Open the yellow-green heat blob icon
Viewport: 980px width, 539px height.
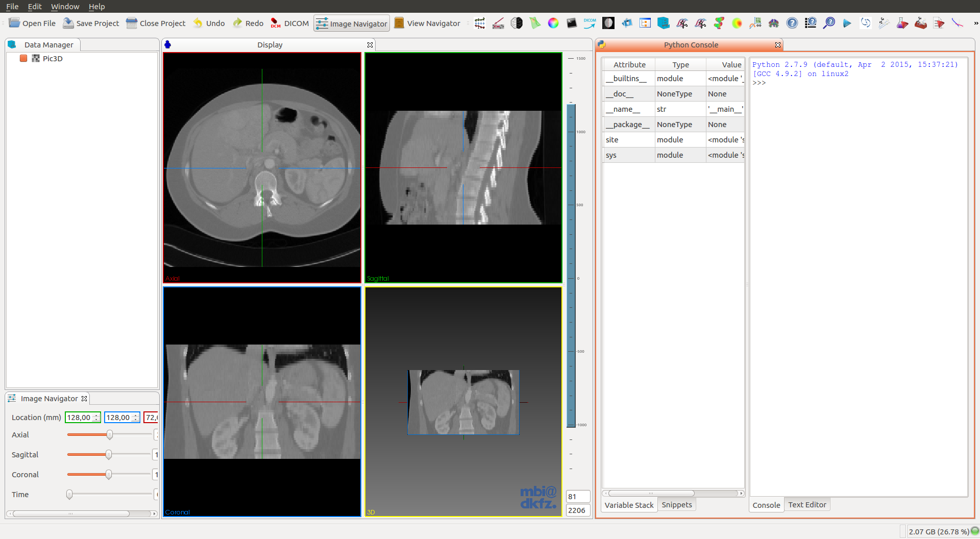tap(737, 23)
